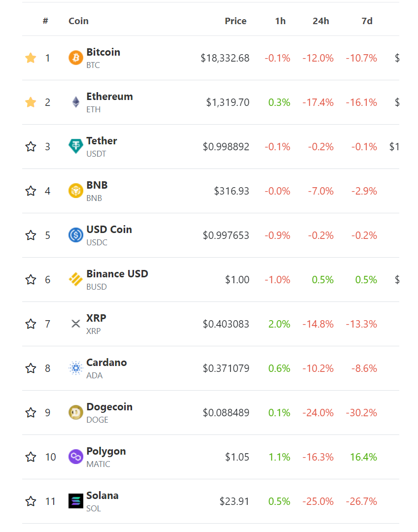This screenshot has height=532, width=418.
Task: Select the Dogecoin coin icon
Action: 75,412
